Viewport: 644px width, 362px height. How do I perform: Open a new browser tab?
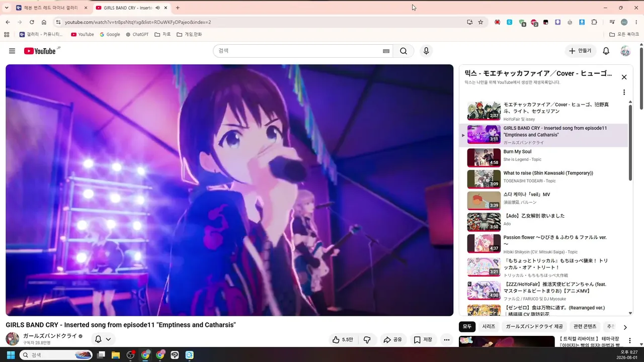coord(178,8)
